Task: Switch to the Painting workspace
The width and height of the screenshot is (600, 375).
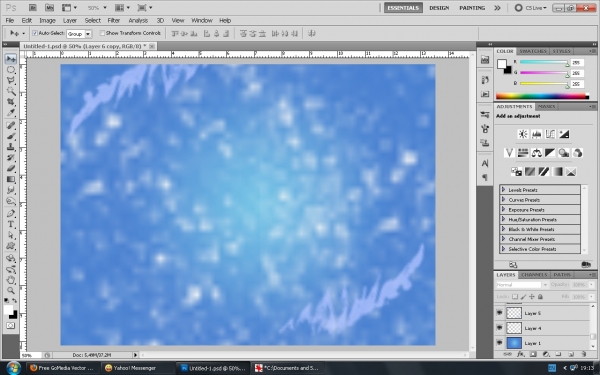Action: pos(472,8)
